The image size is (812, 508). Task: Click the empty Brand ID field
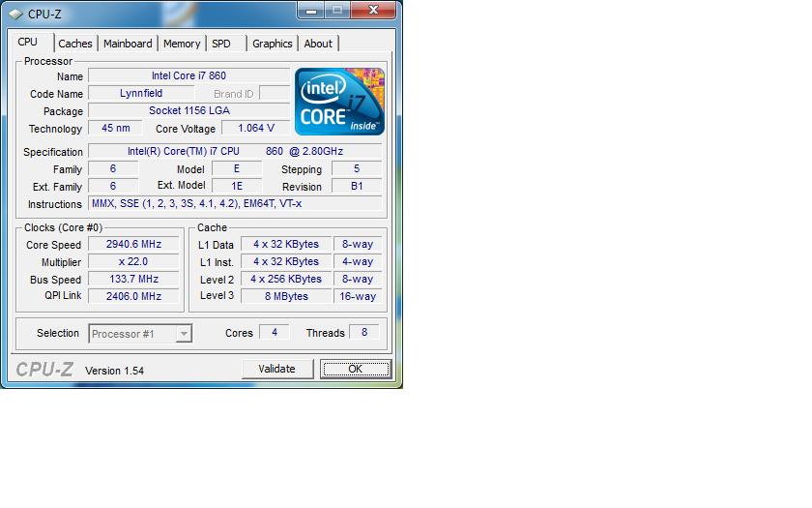(275, 93)
